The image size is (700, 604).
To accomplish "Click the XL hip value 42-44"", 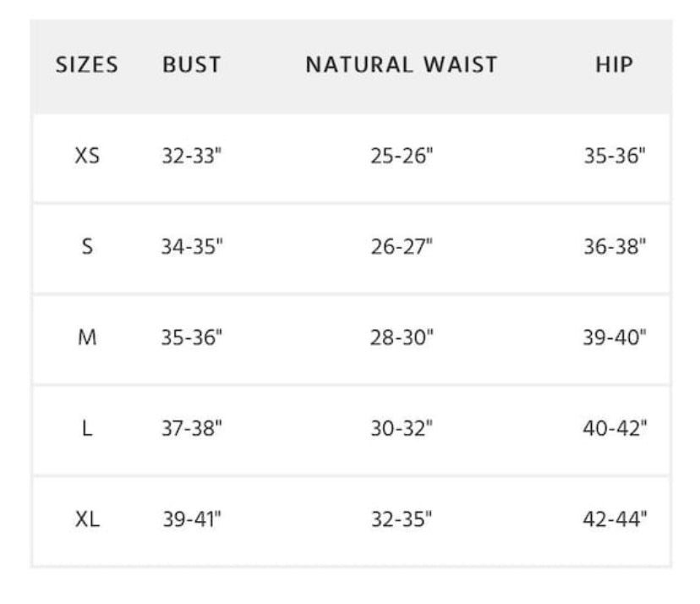I will 615,519.
